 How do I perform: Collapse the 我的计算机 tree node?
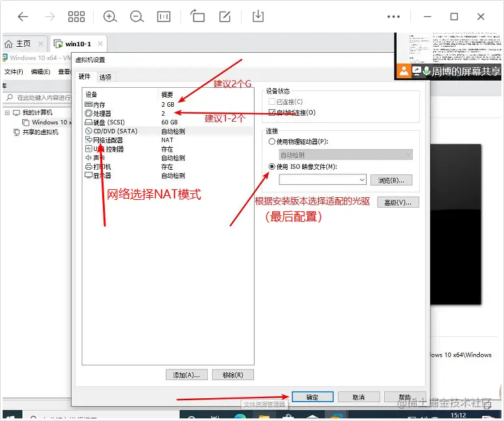7,113
